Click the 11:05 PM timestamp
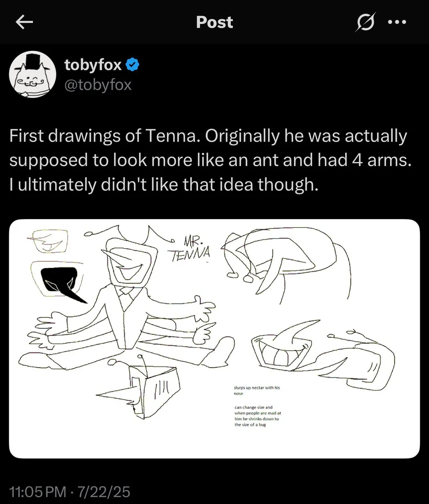This screenshot has height=504, width=429. click(x=38, y=492)
